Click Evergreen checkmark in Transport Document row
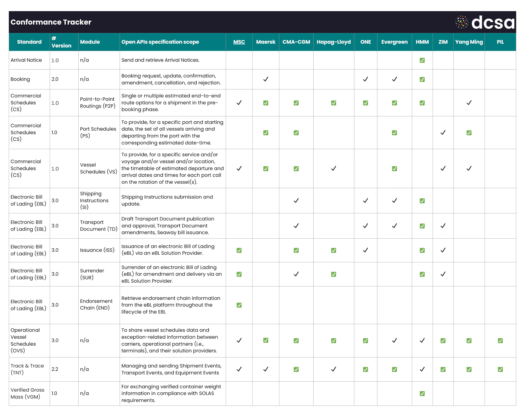The image size is (525, 420). 394,226
